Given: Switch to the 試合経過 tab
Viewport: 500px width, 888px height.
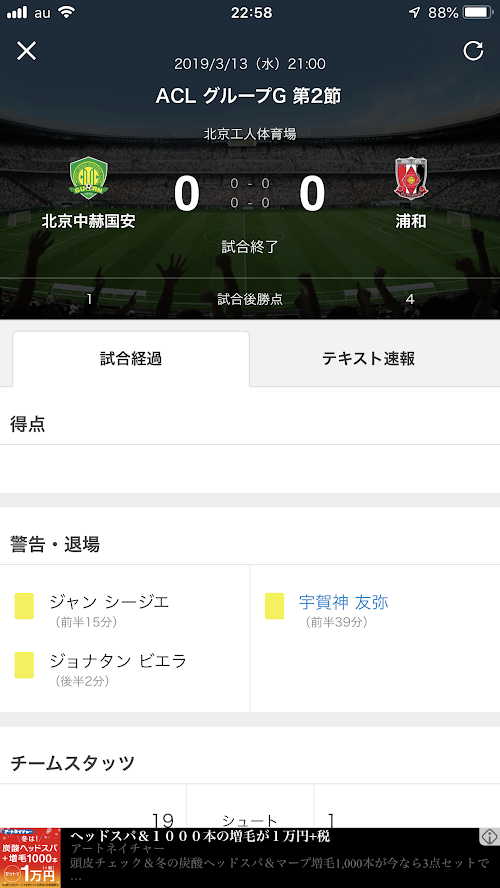Looking at the screenshot, I should point(131,358).
